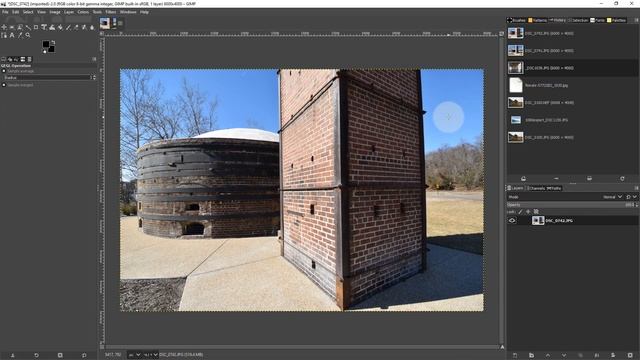Create a new layer button
The height and width of the screenshot is (360, 640).
pos(515,356)
